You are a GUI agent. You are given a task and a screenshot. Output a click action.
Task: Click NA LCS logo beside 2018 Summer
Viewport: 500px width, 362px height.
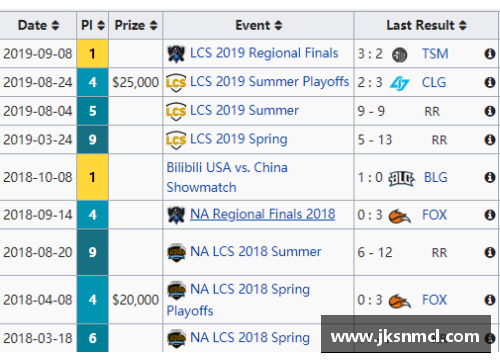(x=176, y=252)
